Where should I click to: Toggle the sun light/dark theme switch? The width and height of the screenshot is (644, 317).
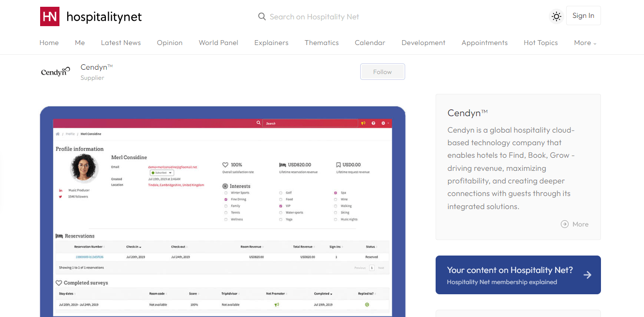point(556,16)
